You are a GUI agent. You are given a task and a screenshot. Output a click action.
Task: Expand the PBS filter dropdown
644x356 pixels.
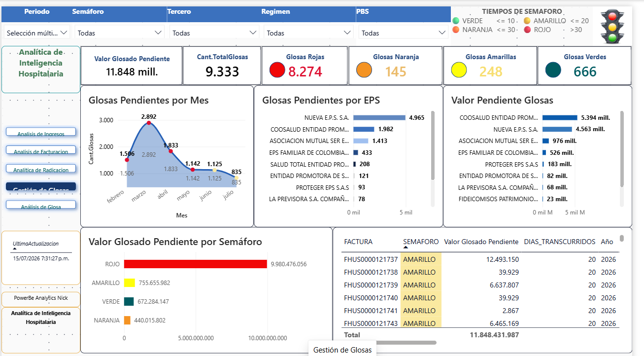click(404, 33)
